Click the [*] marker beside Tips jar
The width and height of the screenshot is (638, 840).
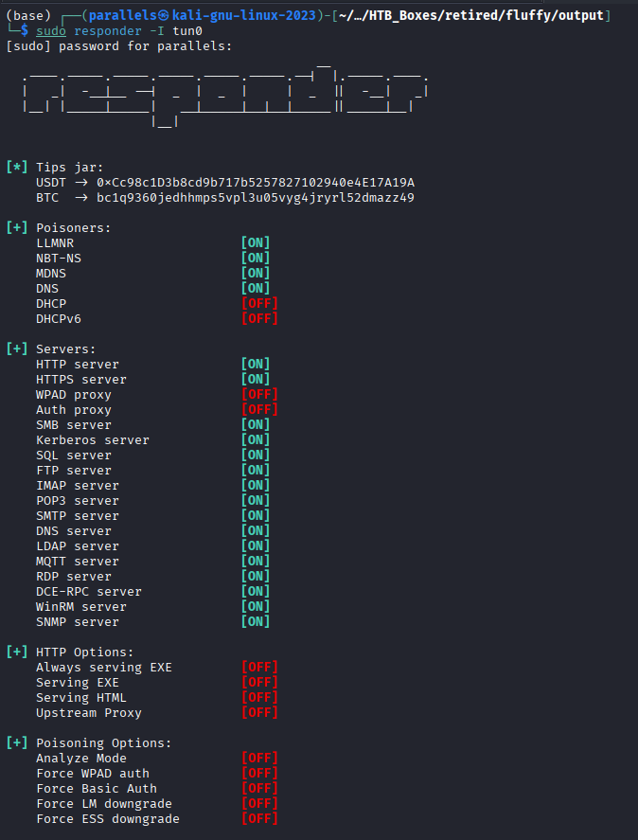(x=17, y=167)
